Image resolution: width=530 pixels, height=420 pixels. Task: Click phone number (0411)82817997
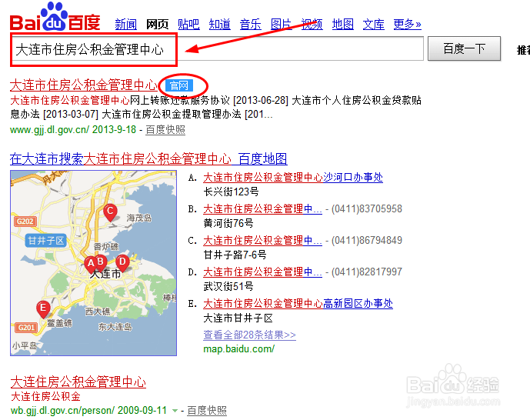(x=367, y=272)
